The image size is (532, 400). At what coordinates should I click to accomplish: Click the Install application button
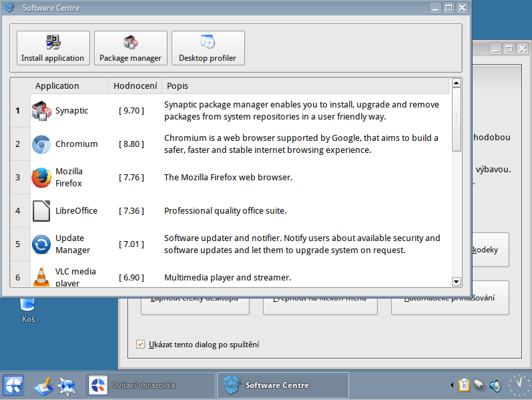tap(53, 48)
